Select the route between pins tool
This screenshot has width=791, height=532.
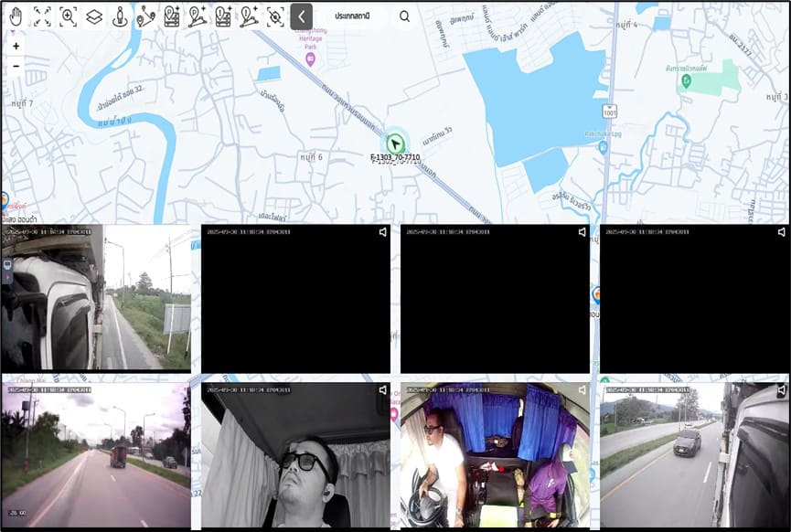(x=145, y=16)
